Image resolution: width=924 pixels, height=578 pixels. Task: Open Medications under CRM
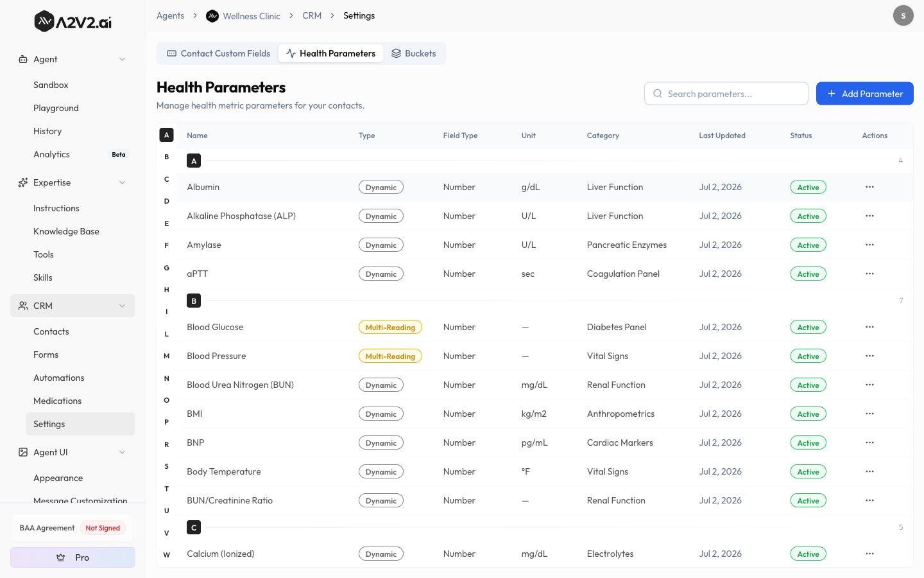click(x=57, y=401)
